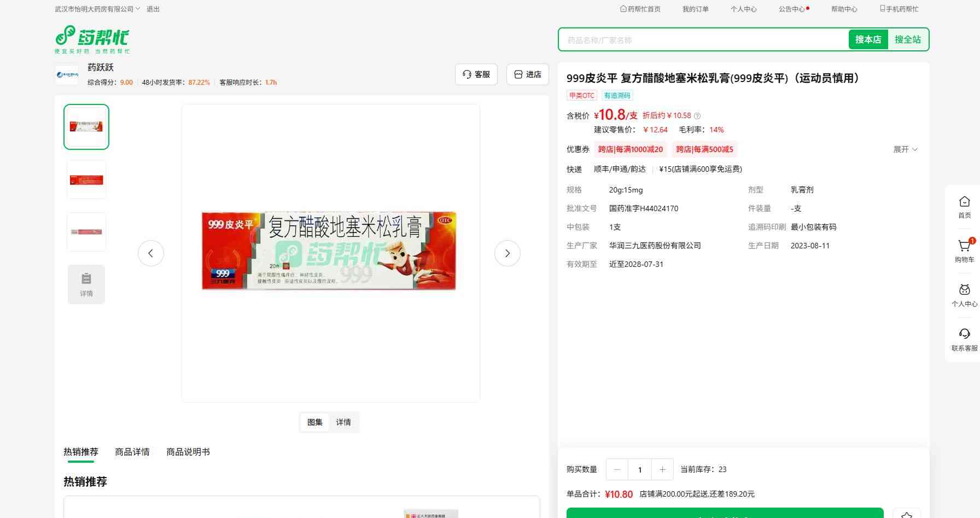Open the shopping cart icon

pos(964,246)
